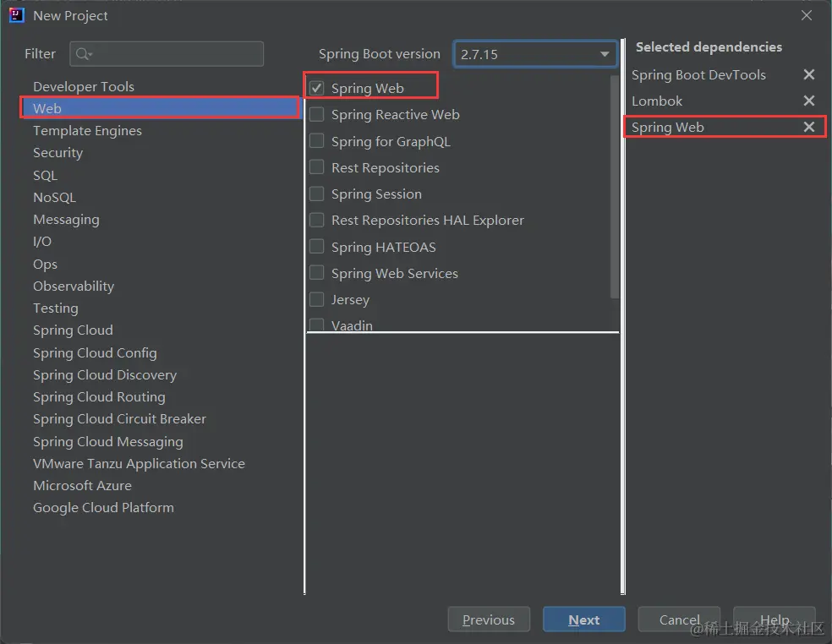Select the Developer Tools category
Image resolution: width=832 pixels, height=644 pixels.
coord(84,87)
